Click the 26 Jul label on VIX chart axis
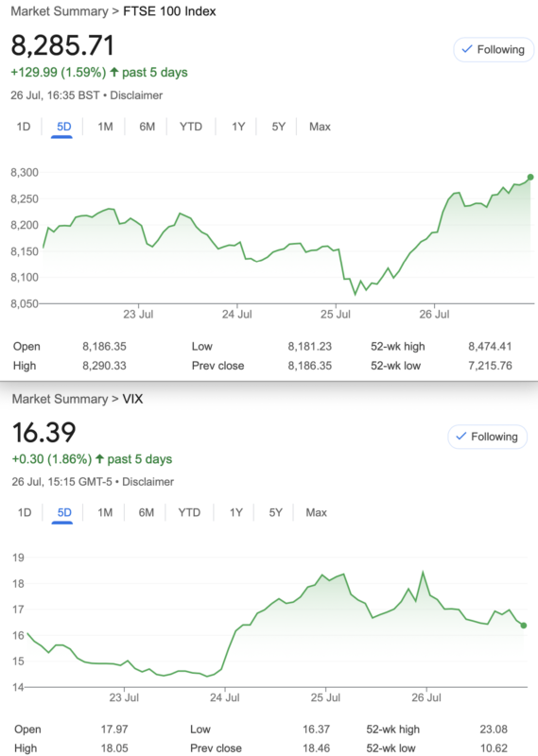The width and height of the screenshot is (538, 756). point(426,697)
